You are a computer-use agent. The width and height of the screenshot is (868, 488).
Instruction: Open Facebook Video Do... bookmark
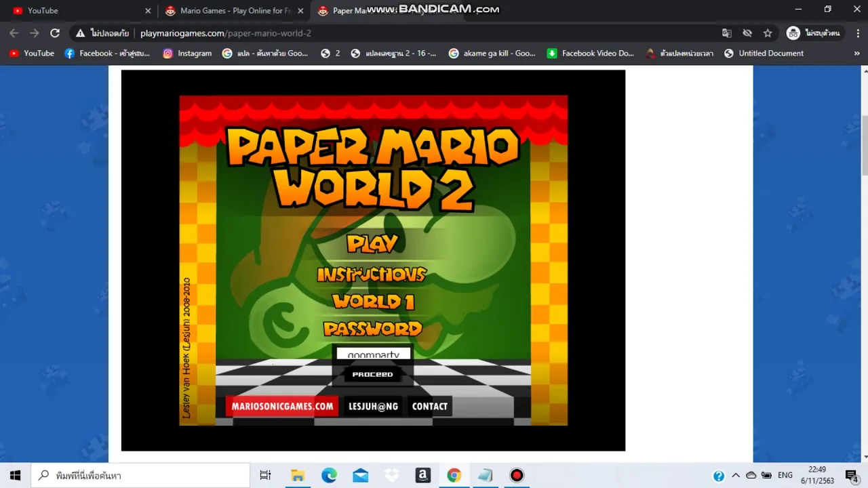coord(591,53)
